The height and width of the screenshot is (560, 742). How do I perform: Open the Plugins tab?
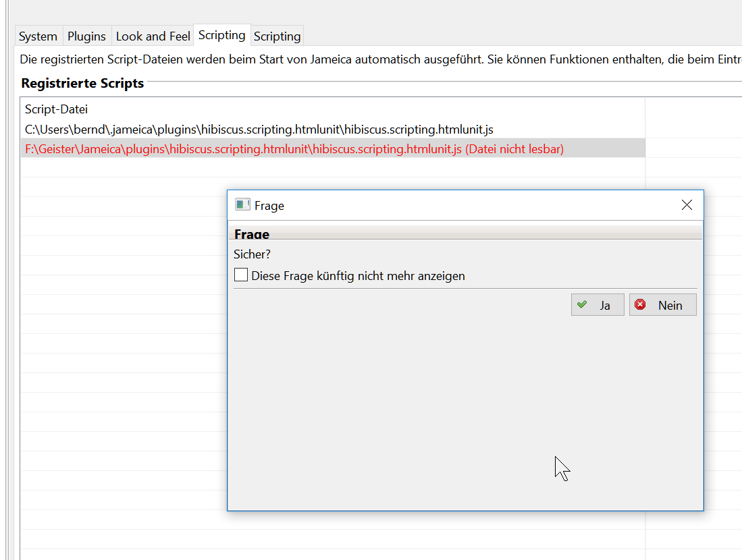(86, 36)
